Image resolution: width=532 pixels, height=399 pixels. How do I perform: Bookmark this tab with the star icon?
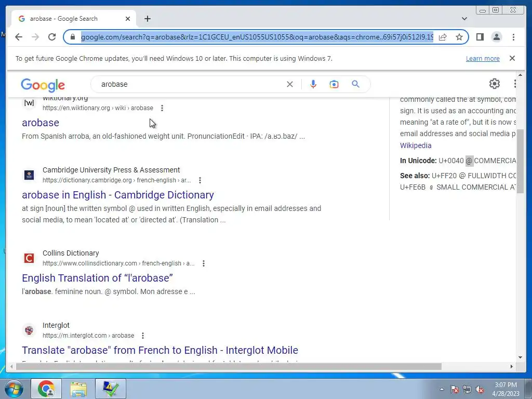click(459, 37)
